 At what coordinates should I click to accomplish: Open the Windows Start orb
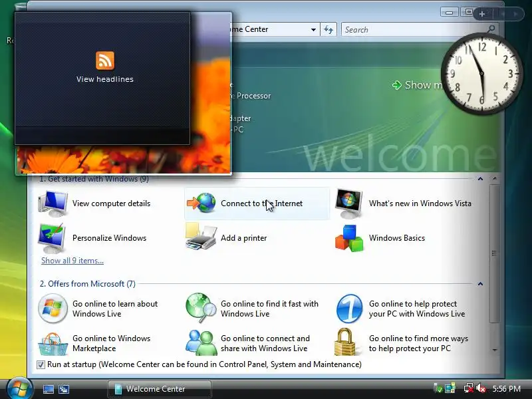click(19, 388)
